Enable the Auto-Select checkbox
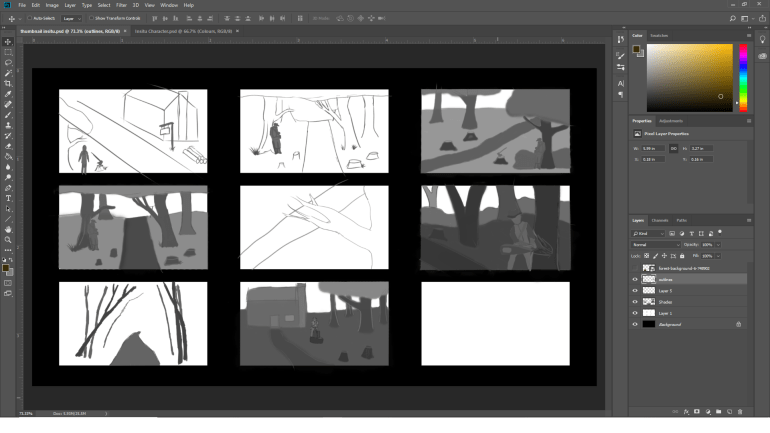770x433 pixels. click(x=29, y=18)
